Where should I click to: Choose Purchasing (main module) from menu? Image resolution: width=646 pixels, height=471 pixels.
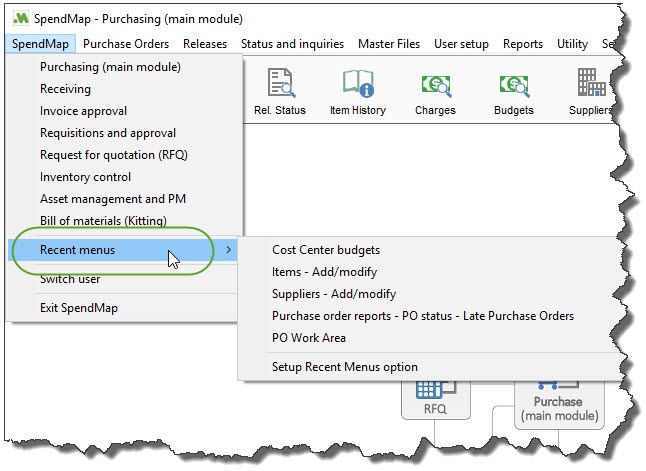coord(124,67)
